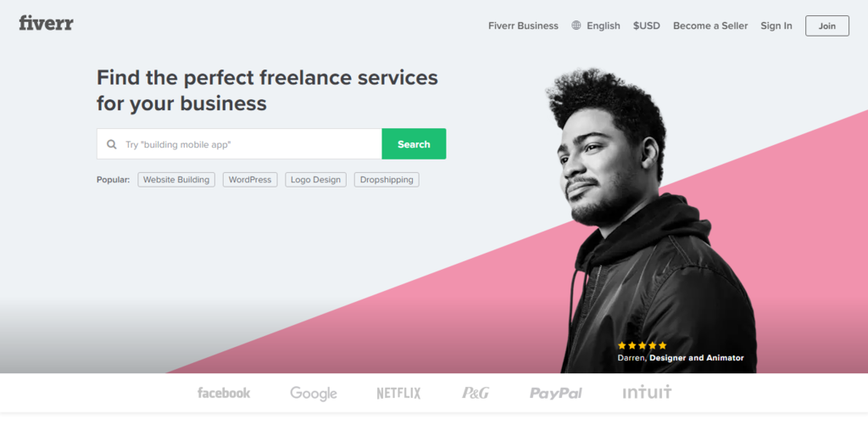Go to Become a Seller
The height and width of the screenshot is (425, 868).
pos(710,25)
